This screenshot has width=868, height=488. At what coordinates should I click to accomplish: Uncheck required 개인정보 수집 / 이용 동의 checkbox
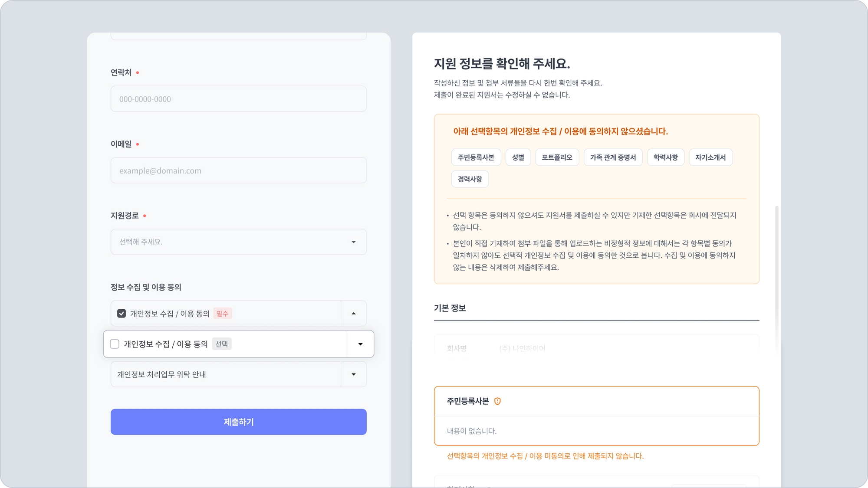tap(122, 313)
